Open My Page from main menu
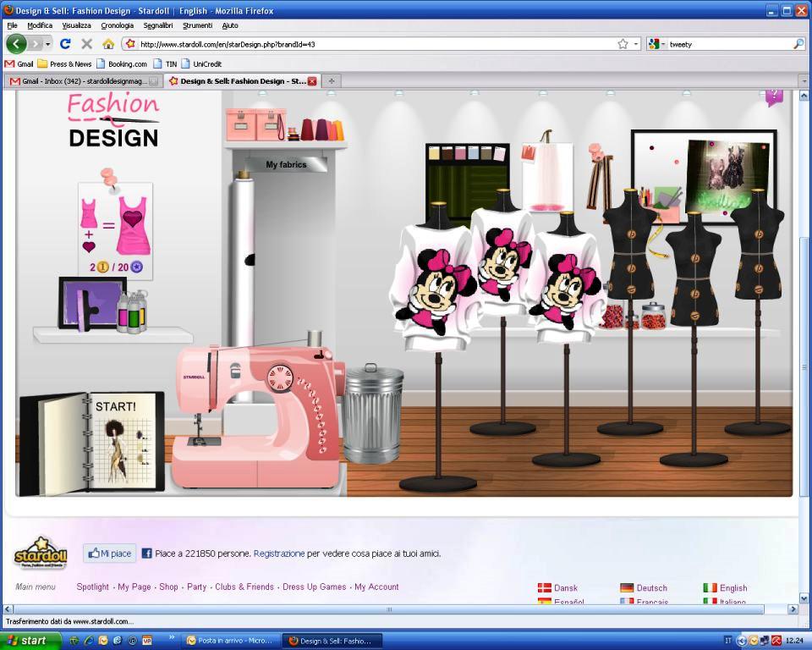 pos(134,587)
